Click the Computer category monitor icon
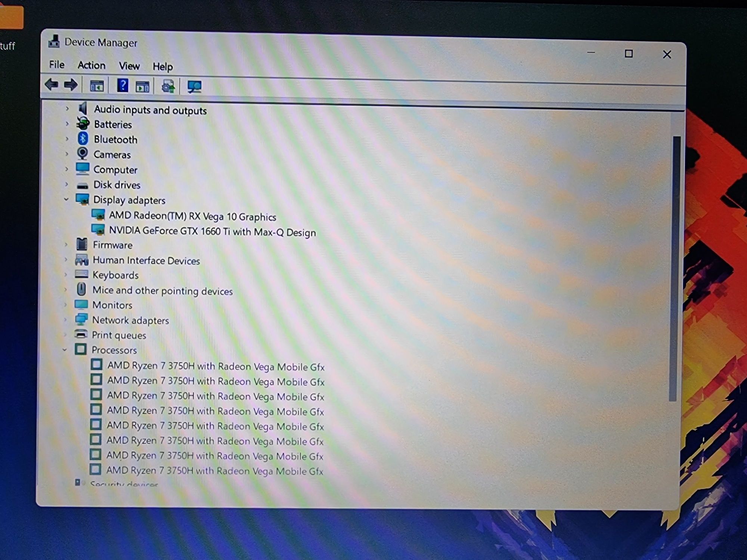 point(82,169)
